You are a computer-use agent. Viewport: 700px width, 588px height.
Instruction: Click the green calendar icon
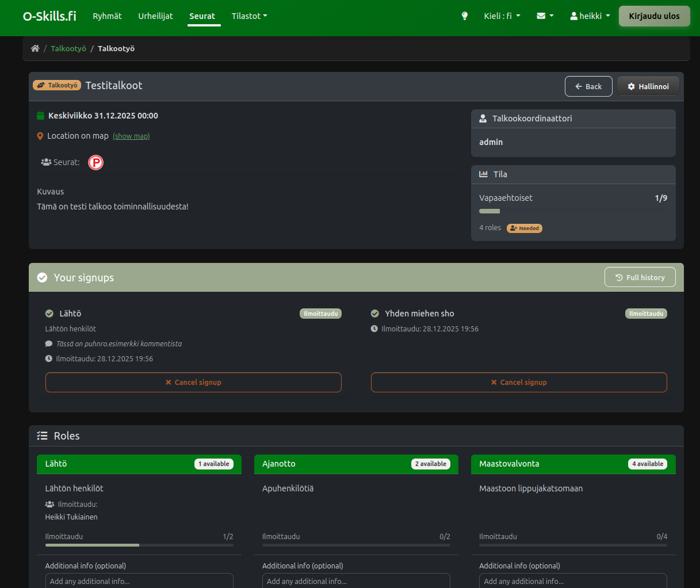coord(40,116)
